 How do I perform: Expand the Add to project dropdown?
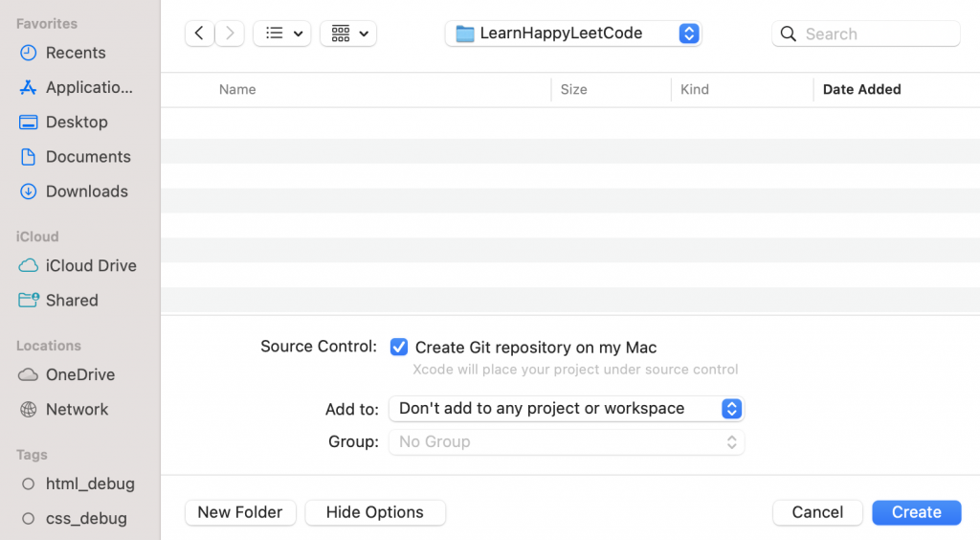point(567,409)
